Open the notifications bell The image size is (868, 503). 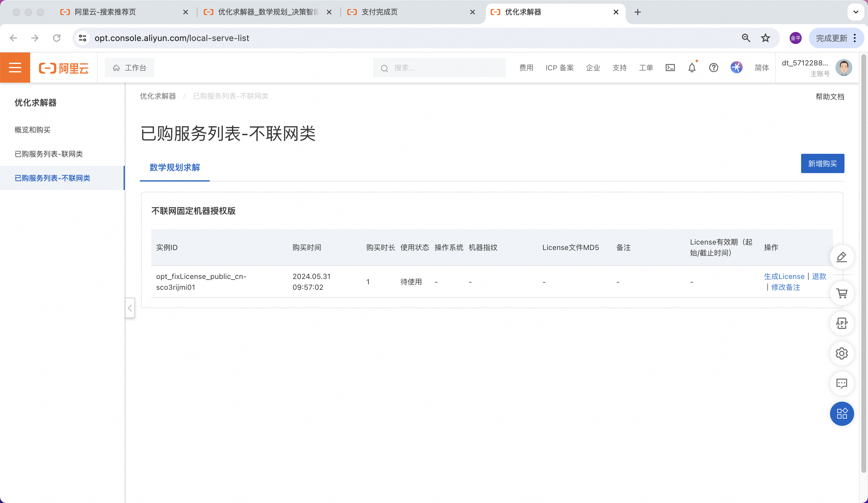click(692, 68)
